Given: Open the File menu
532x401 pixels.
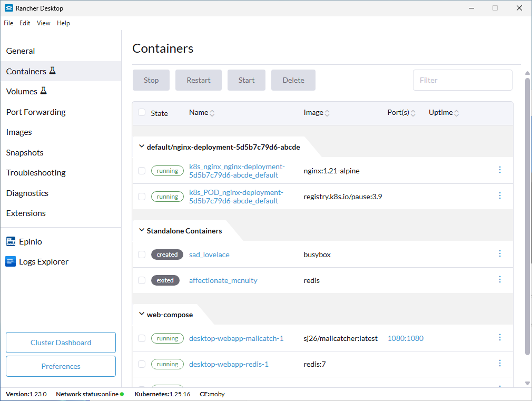Looking at the screenshot, I should coord(8,23).
